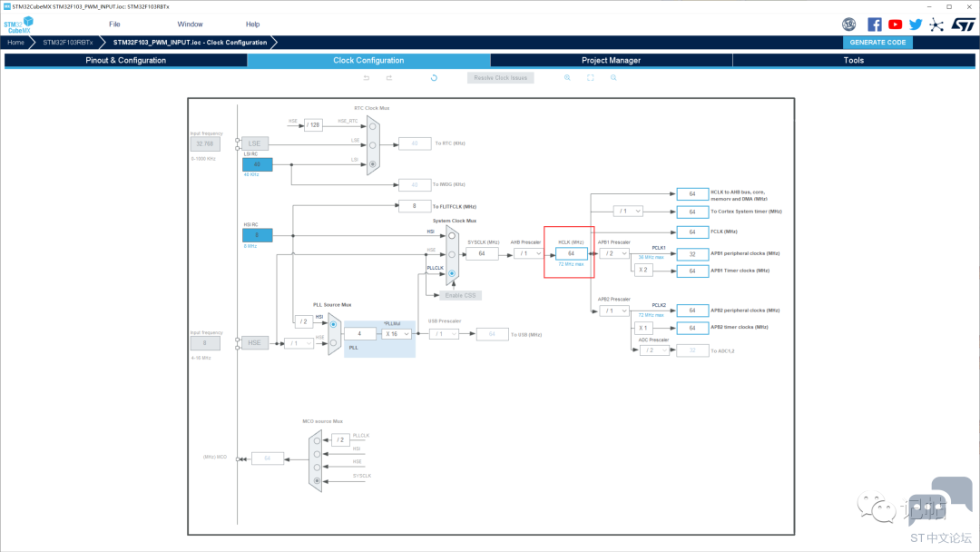Click the 10-year anniversary badge icon

[x=848, y=25]
